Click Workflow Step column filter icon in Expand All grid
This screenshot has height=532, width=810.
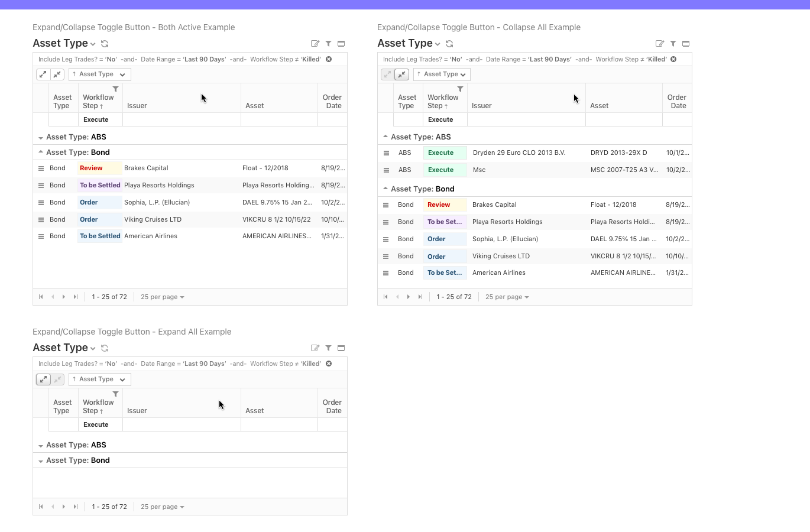116,394
